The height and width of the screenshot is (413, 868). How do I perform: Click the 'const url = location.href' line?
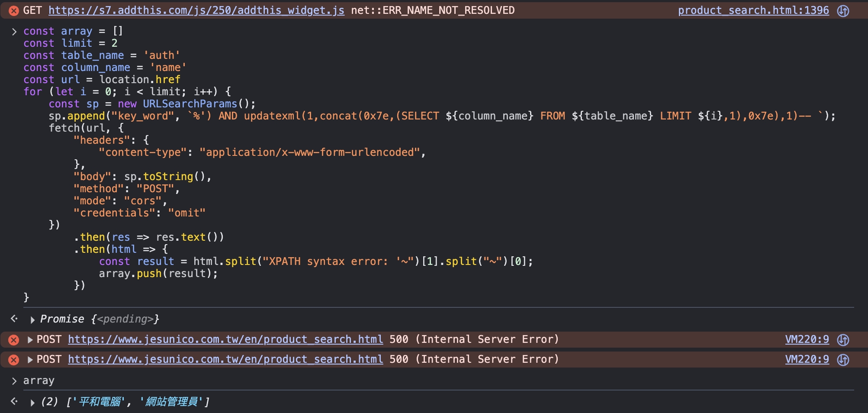[102, 80]
